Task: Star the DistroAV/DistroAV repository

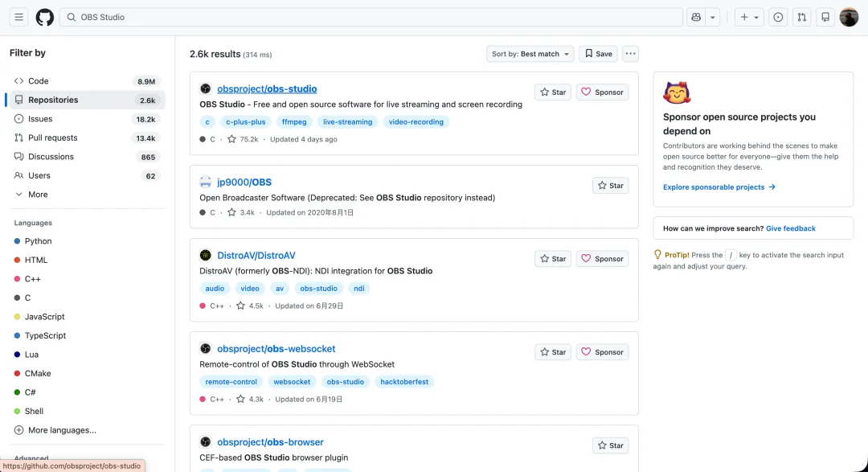Action: pos(552,259)
